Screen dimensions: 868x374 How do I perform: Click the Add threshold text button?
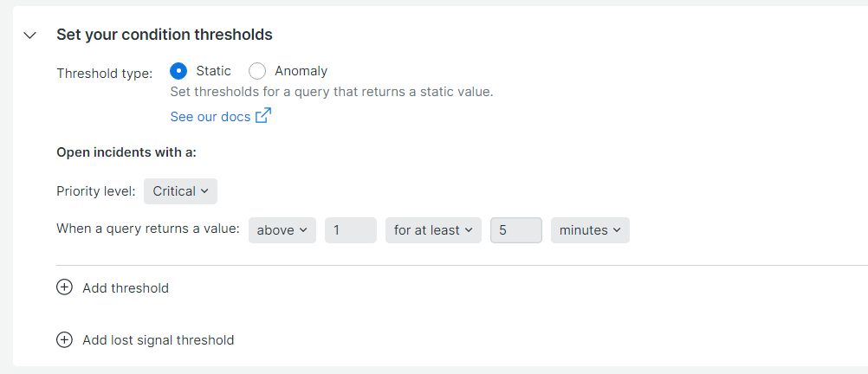tap(126, 288)
